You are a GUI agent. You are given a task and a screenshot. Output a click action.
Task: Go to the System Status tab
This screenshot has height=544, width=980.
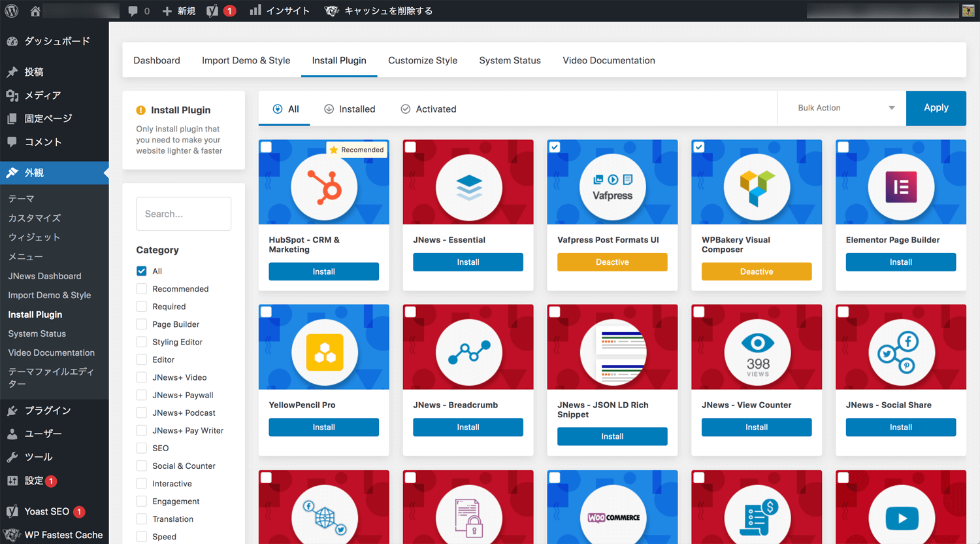click(x=510, y=60)
